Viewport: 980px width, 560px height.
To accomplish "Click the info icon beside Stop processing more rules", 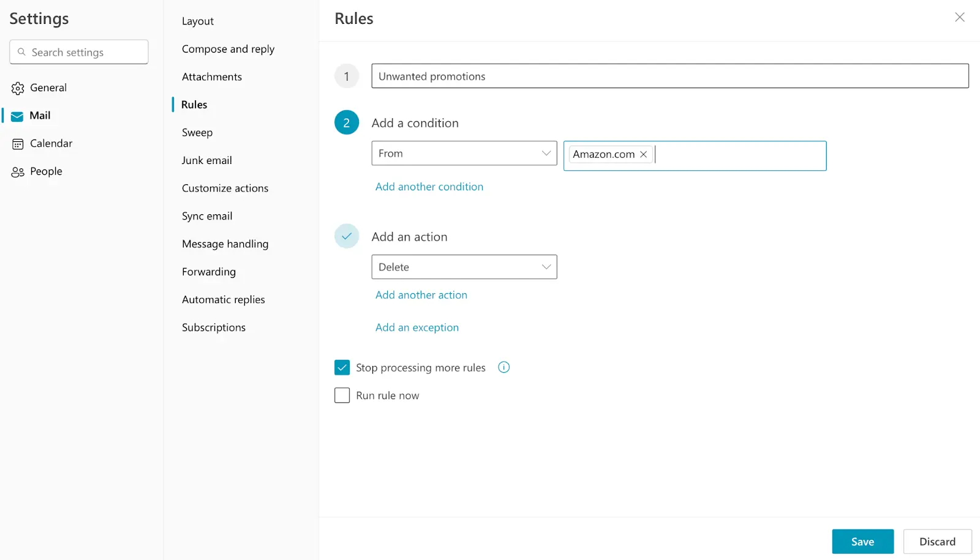I will [x=503, y=367].
